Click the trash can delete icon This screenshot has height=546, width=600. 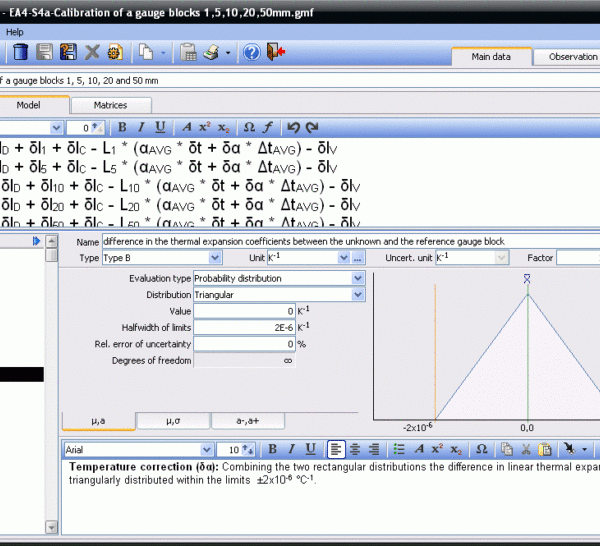[20, 52]
